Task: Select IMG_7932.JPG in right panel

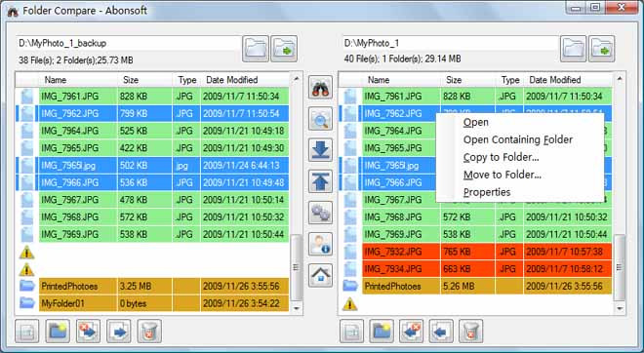Action: click(393, 252)
